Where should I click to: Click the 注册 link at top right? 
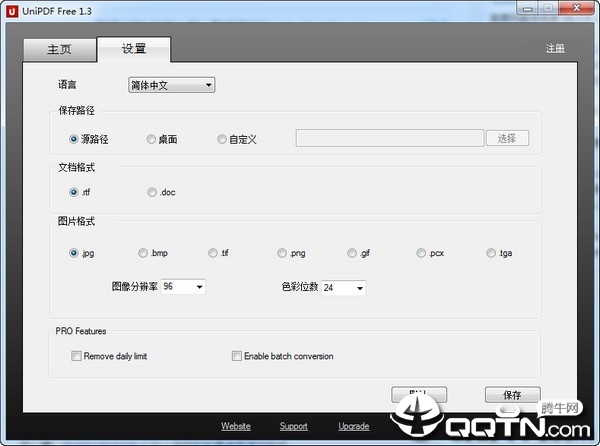[x=555, y=49]
